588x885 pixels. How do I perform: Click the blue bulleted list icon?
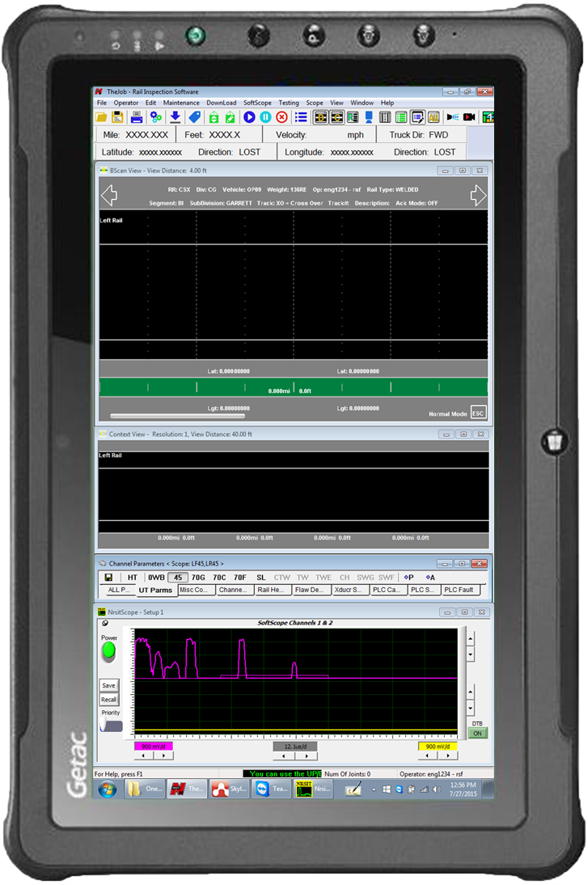coord(302,117)
